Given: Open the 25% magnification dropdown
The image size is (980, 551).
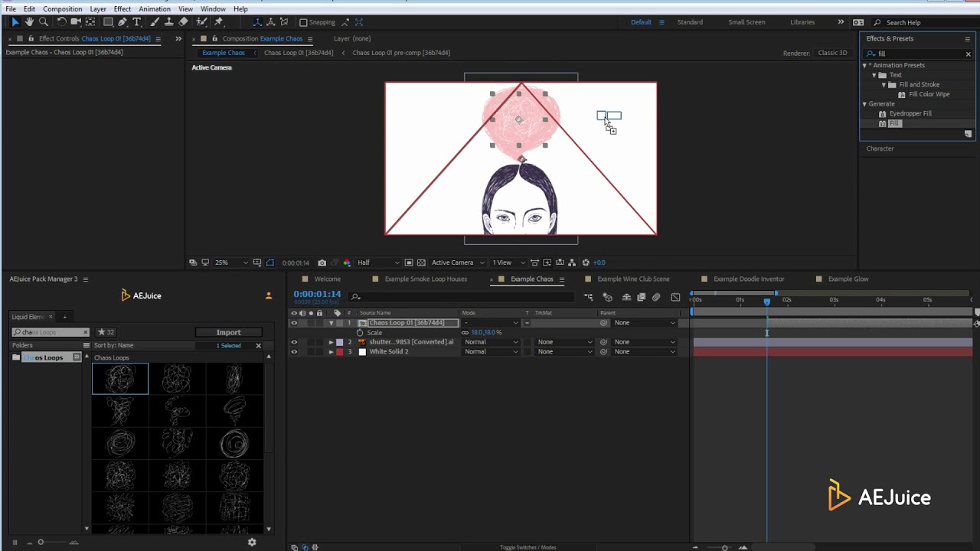Looking at the screenshot, I should tap(230, 262).
